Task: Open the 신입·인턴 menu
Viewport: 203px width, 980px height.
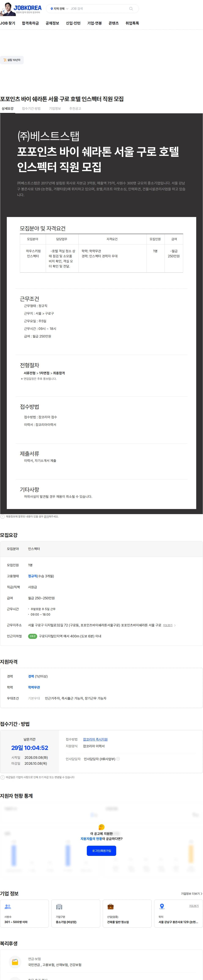Action: coord(73,23)
